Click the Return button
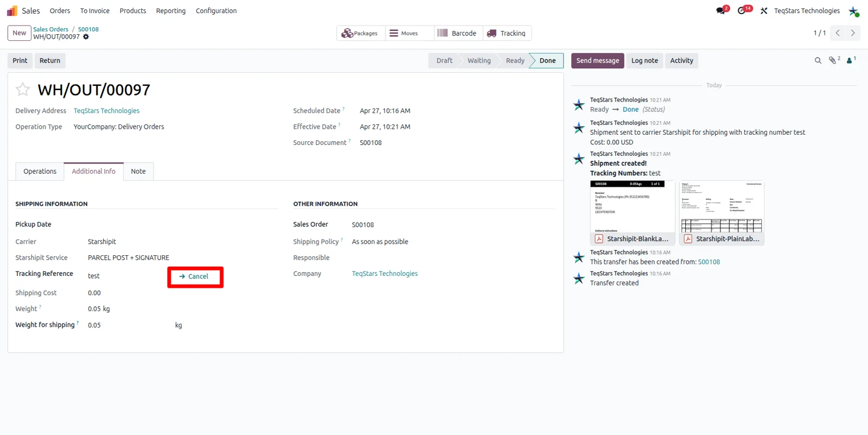 tap(50, 61)
